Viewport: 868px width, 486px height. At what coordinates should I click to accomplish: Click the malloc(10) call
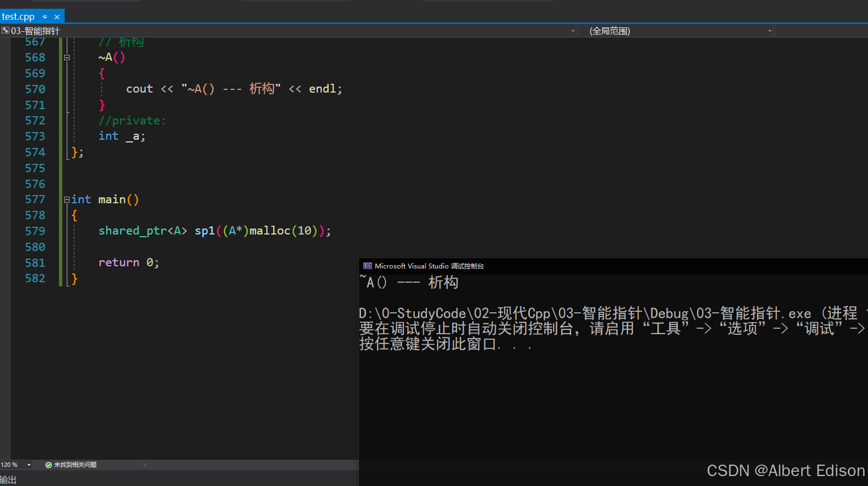[283, 231]
